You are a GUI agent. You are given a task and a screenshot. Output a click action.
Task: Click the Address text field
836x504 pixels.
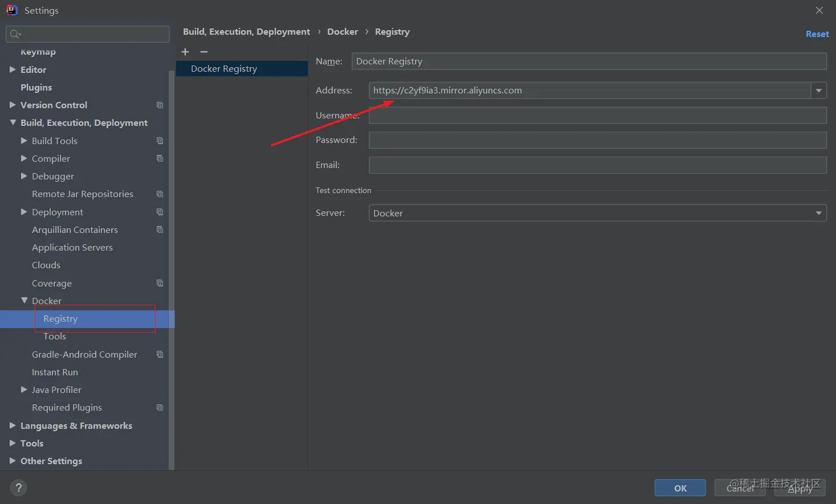[590, 91]
